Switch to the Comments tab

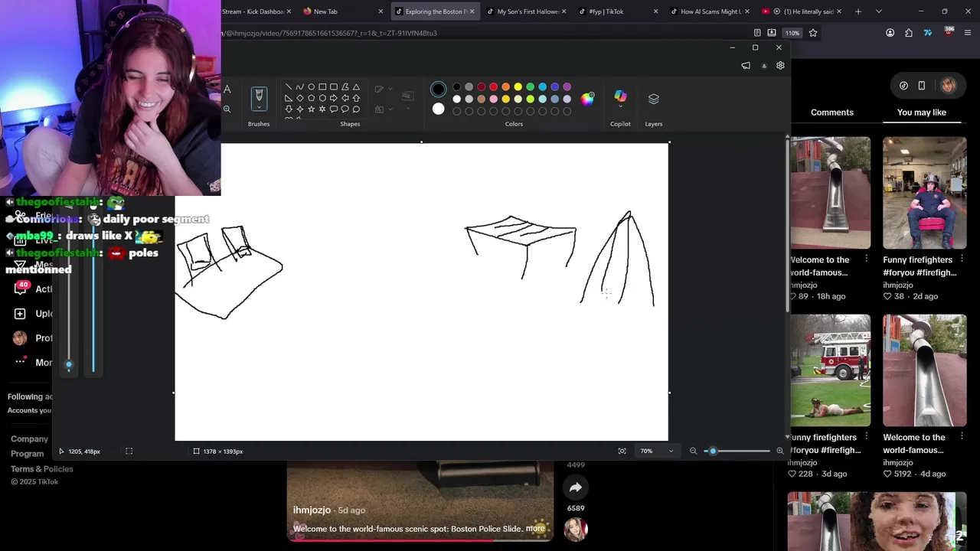[832, 112]
